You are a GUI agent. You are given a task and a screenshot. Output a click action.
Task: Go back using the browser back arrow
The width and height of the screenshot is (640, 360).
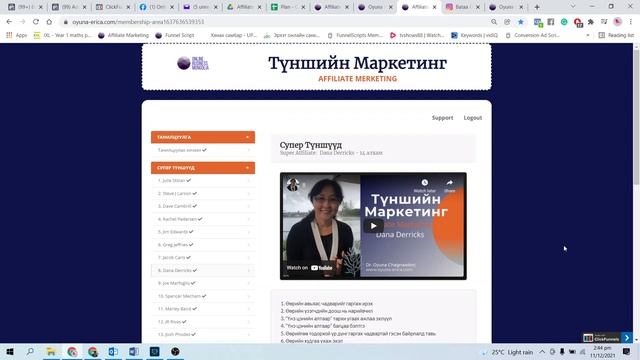pyautogui.click(x=9, y=22)
